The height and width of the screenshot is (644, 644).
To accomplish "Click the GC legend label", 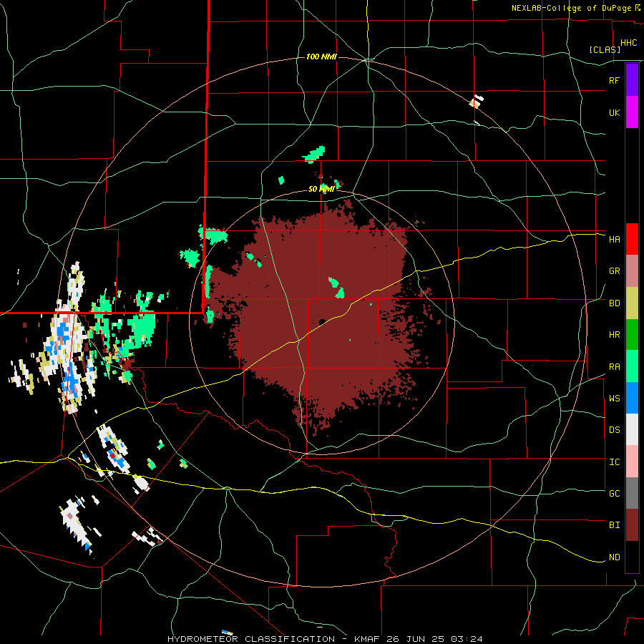I will point(615,494).
